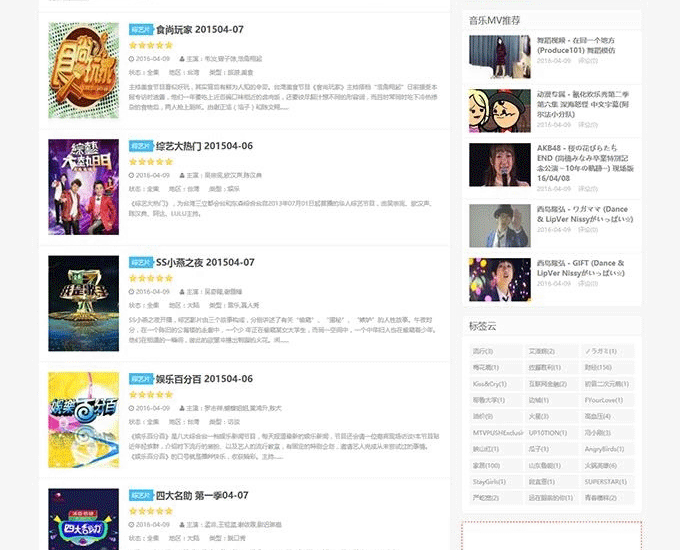Click the blue 综艺片 badge beside 综艺大热门
680x550 pixels.
[141, 146]
